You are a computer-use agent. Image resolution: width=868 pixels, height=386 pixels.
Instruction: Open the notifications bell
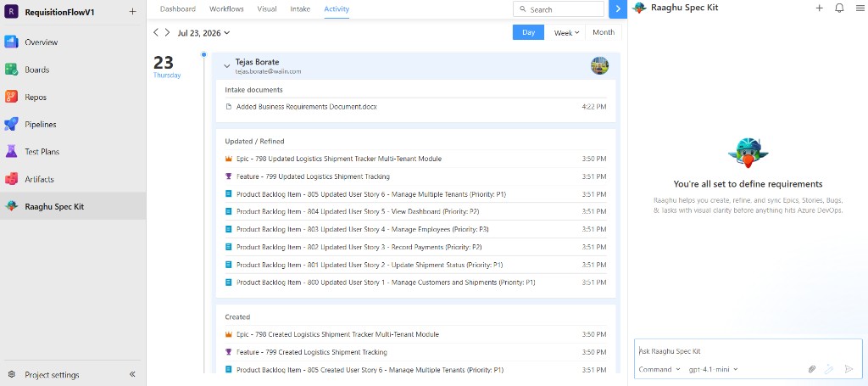839,8
